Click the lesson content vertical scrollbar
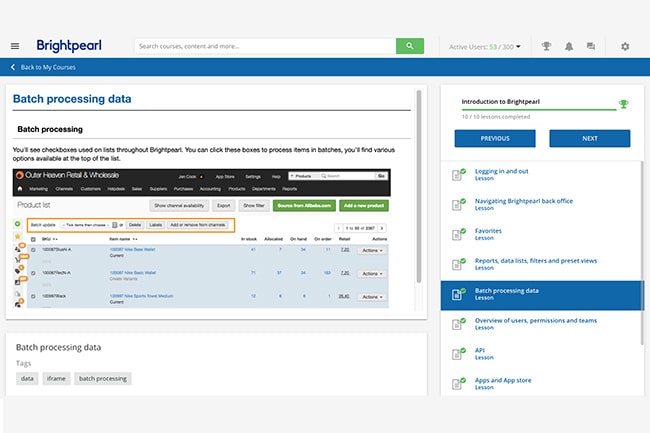The height and width of the screenshot is (433, 650). tap(419, 186)
